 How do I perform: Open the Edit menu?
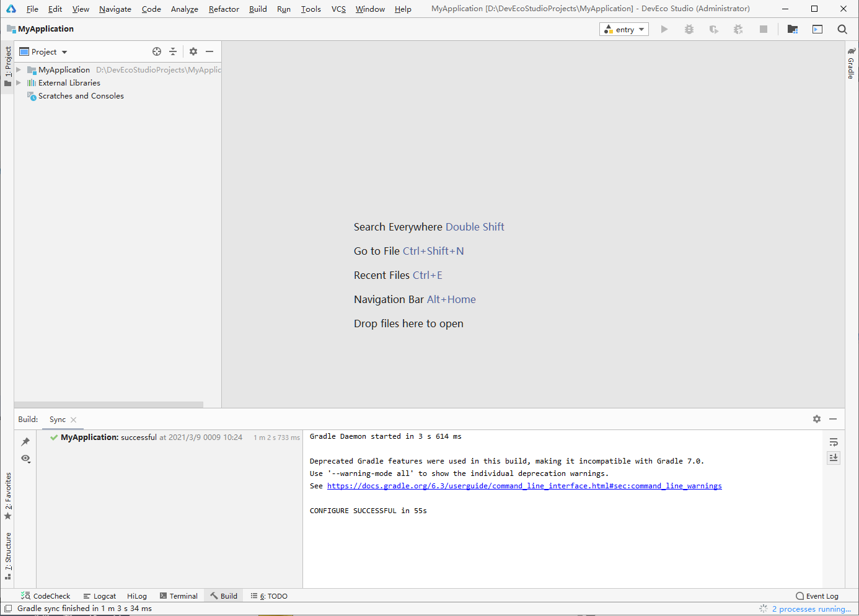click(55, 9)
